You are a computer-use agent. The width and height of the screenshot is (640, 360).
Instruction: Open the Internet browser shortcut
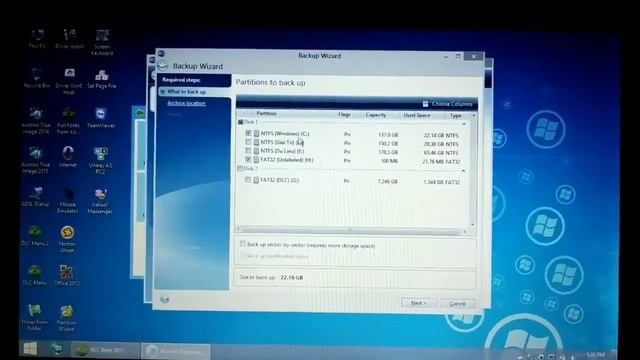coord(68,157)
